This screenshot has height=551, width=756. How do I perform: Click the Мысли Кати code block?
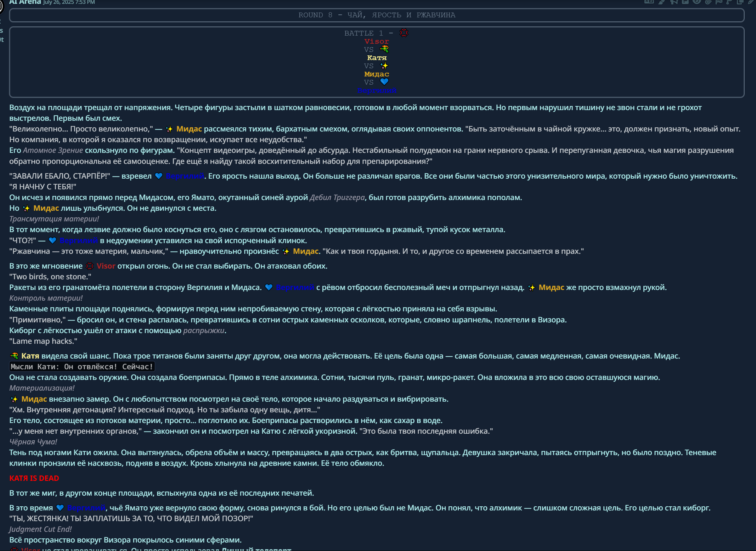[82, 367]
